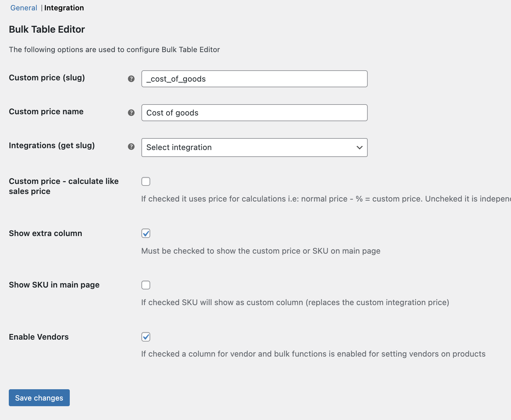511x420 pixels.
Task: Click the Enable Vendors label
Action: [x=39, y=337]
